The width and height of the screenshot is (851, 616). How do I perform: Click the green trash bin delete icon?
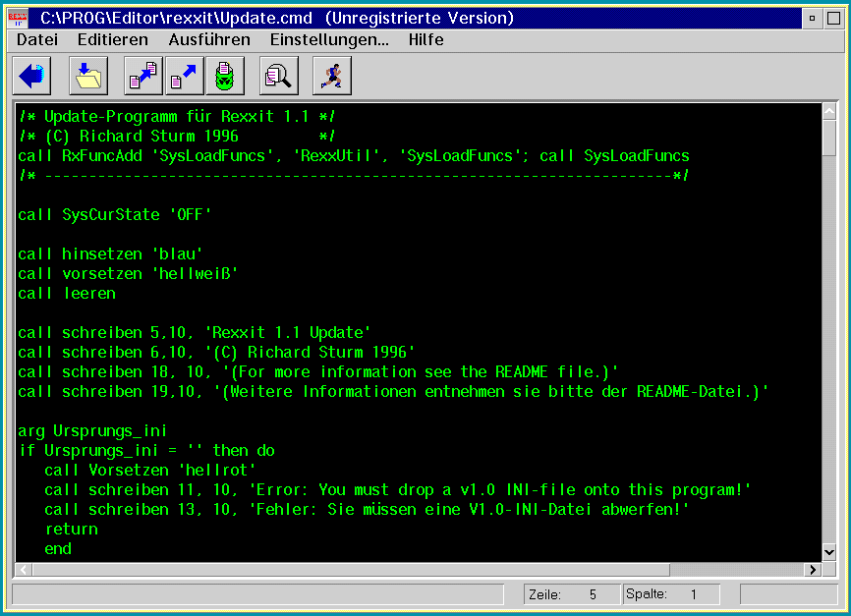click(x=225, y=76)
